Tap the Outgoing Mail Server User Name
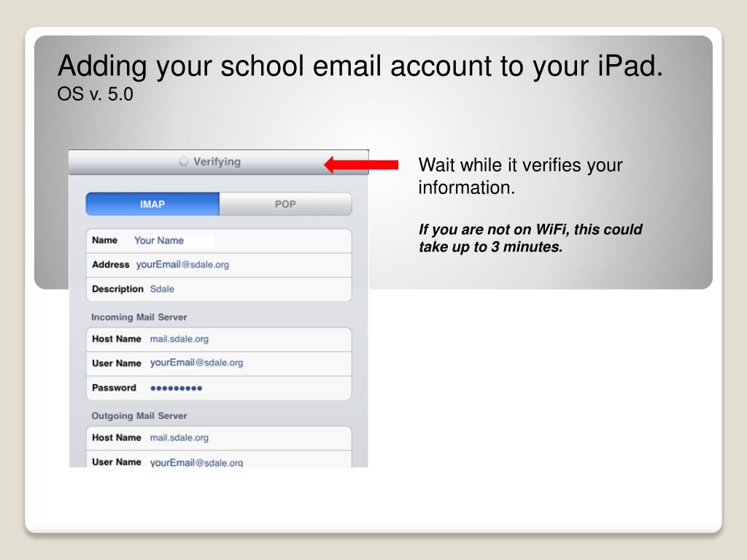This screenshot has height=560, width=747. (219, 459)
